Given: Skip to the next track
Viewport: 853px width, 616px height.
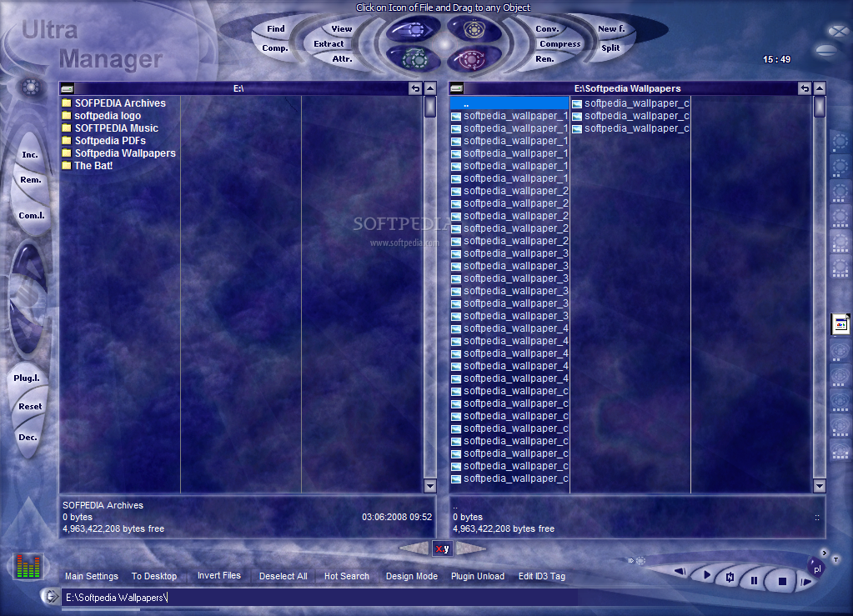Looking at the screenshot, I should pyautogui.click(x=806, y=583).
